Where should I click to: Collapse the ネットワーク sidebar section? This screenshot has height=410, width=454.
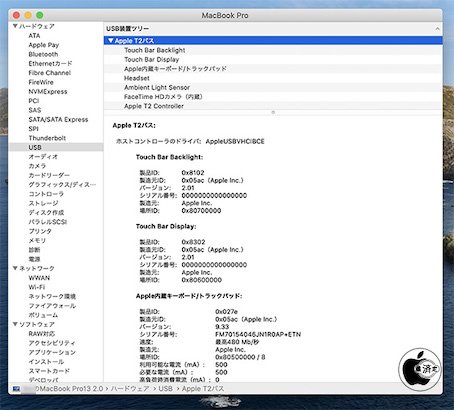pyautogui.click(x=15, y=268)
